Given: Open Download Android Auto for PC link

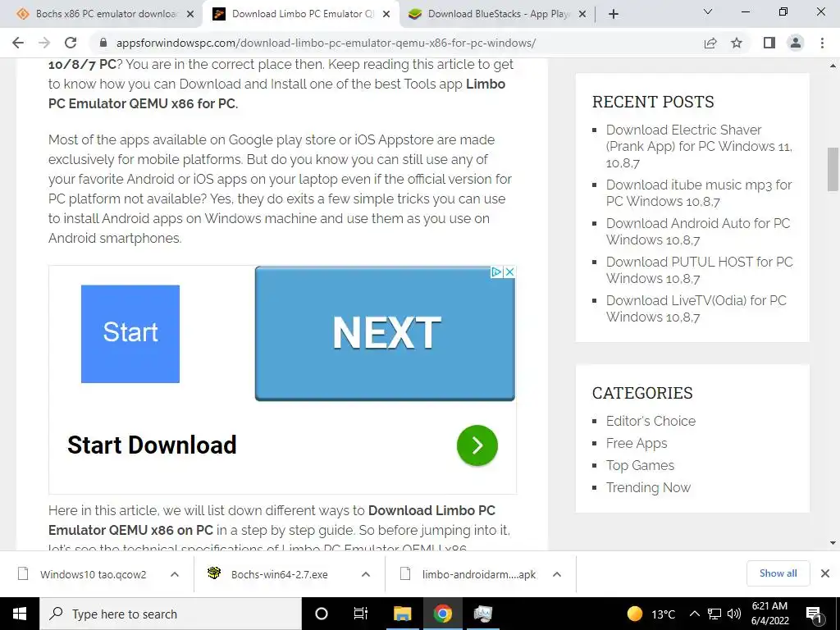Looking at the screenshot, I should click(698, 231).
